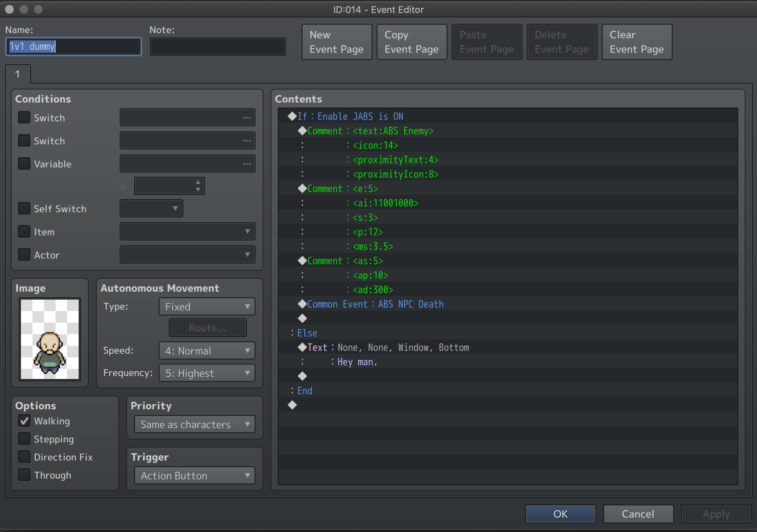Select the Common Event ABS NPC Death line

tap(508, 304)
